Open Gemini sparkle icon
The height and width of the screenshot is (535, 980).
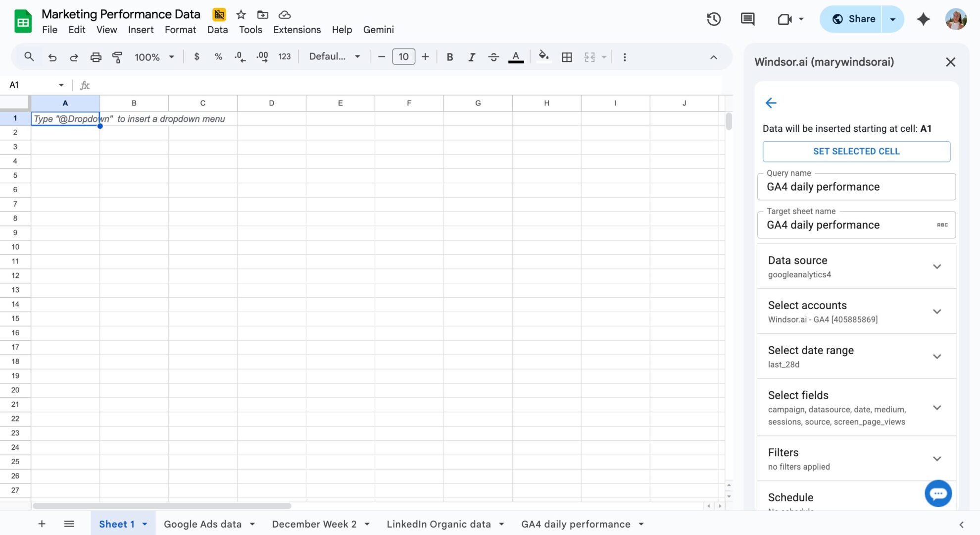pyautogui.click(x=923, y=19)
